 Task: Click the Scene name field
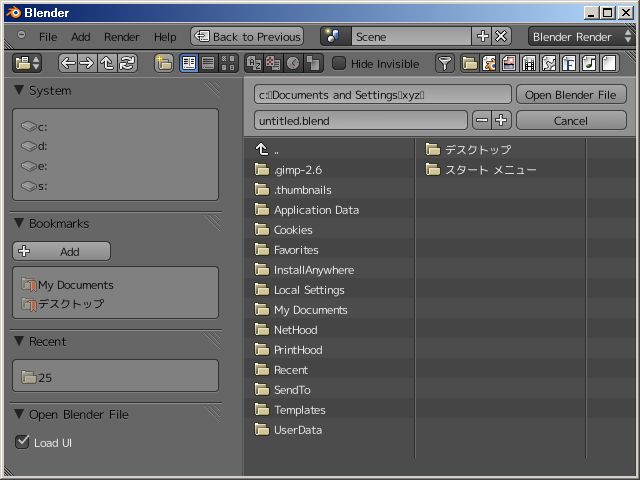(x=411, y=37)
